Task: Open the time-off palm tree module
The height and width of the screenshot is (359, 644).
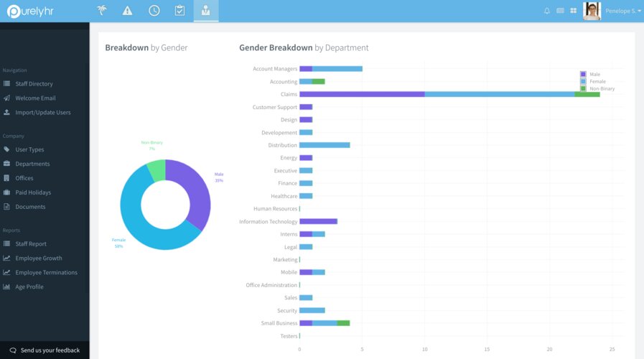Action: click(102, 11)
